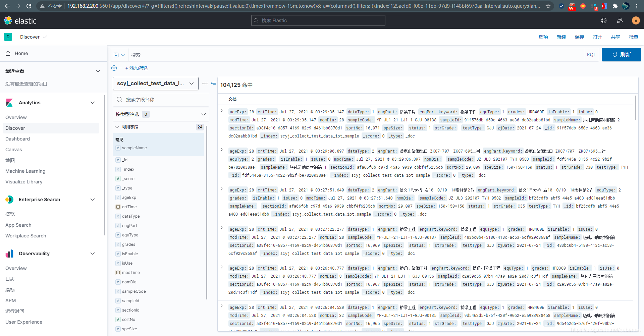
Task: Click 检查 in the top menu
Action: click(x=634, y=37)
